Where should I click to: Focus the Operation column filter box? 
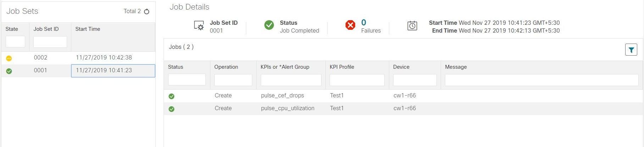tap(233, 80)
